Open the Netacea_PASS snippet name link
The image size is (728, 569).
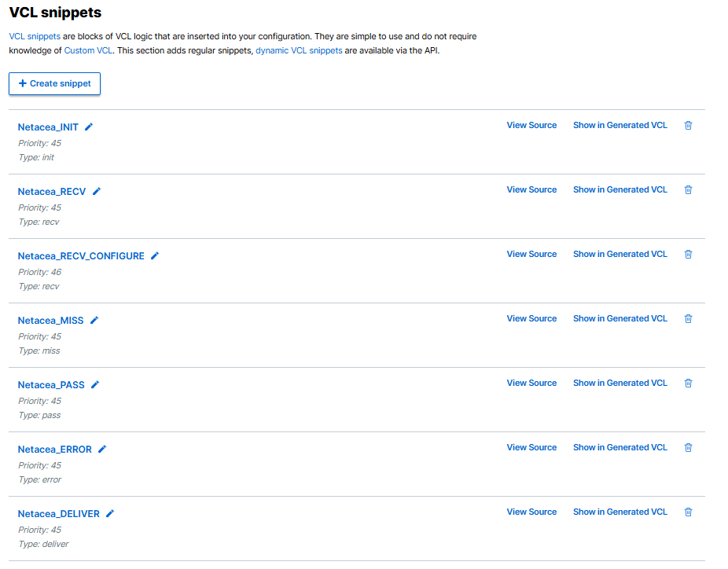pyautogui.click(x=51, y=385)
